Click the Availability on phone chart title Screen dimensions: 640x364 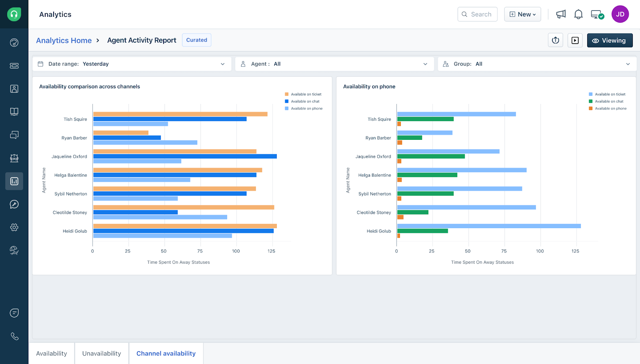[x=369, y=86]
